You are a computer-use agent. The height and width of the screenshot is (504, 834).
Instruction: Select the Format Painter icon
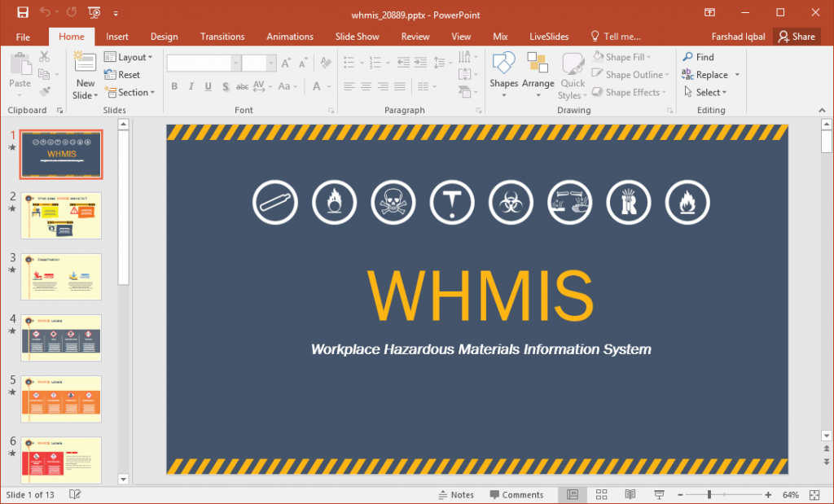[x=45, y=91]
